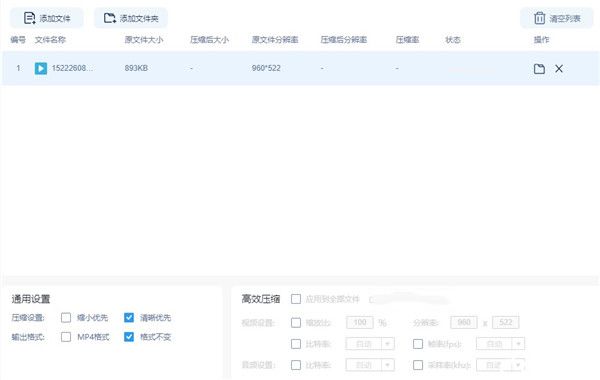
Task: Click the 添加文件 (add file) button
Action: click(x=46, y=18)
